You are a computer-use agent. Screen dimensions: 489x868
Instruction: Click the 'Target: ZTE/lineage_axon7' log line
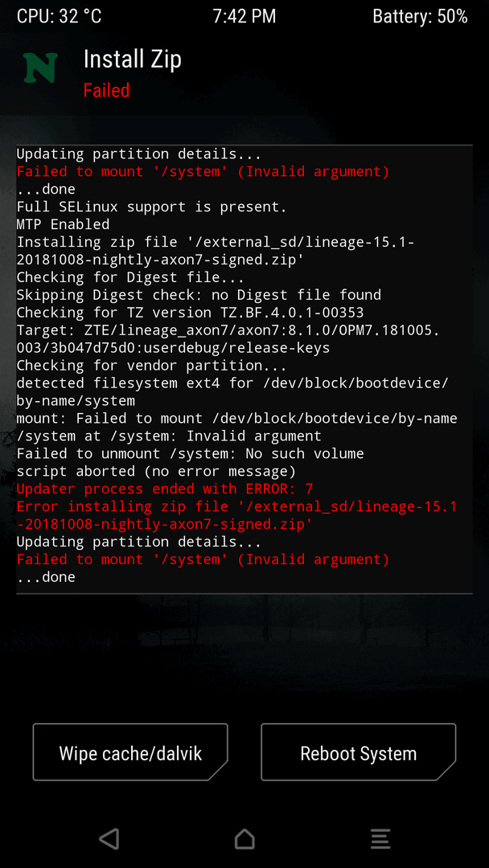228,339
